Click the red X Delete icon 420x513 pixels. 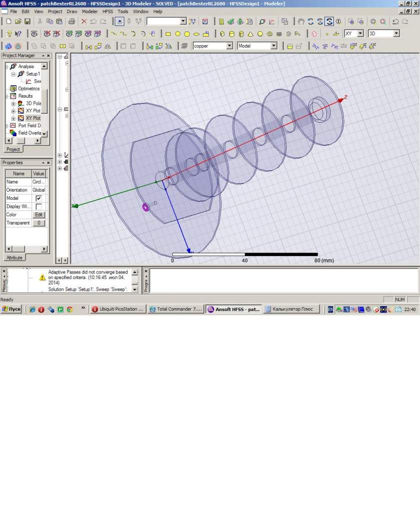coord(84,22)
